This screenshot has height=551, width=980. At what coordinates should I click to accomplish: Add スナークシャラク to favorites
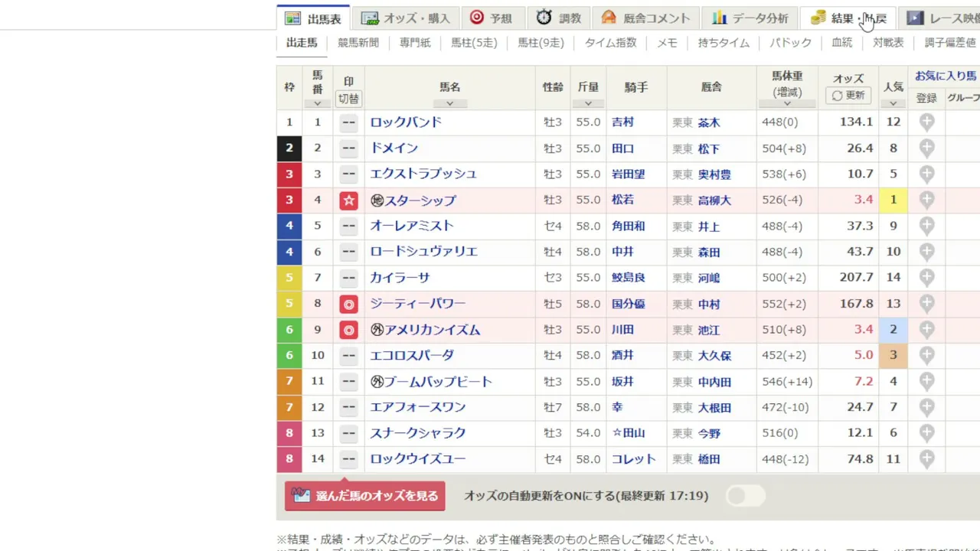926,433
